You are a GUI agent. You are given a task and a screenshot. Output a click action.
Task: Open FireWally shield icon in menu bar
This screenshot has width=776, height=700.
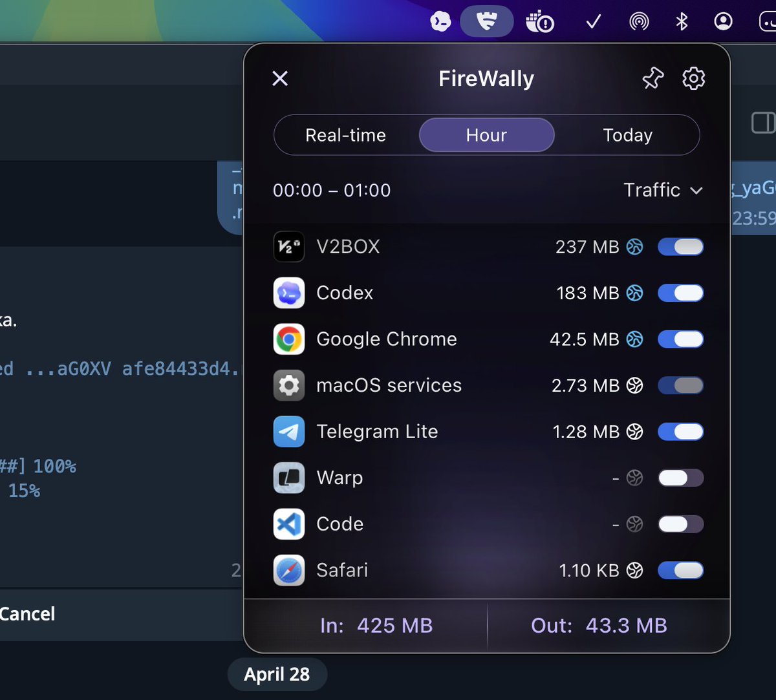[486, 22]
